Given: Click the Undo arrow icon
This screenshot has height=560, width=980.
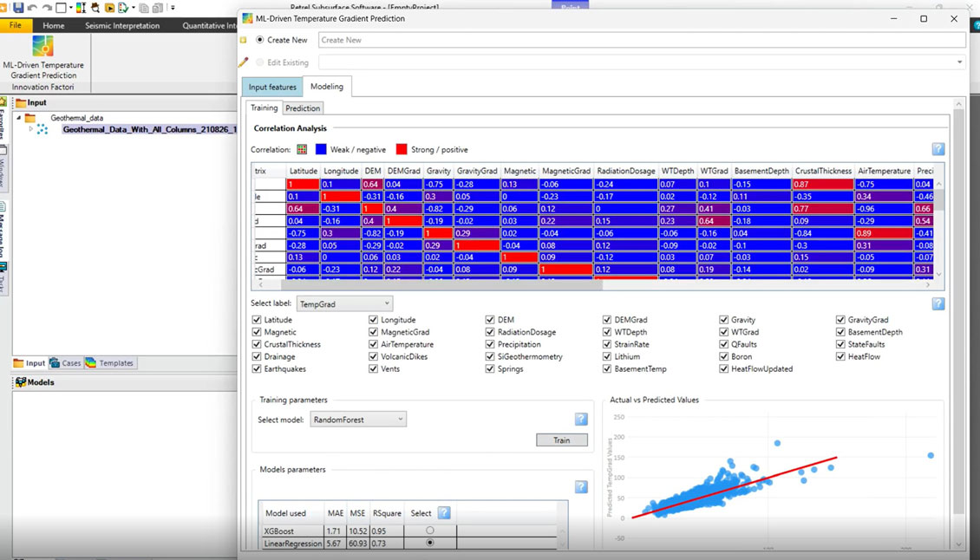Looking at the screenshot, I should tap(33, 8).
